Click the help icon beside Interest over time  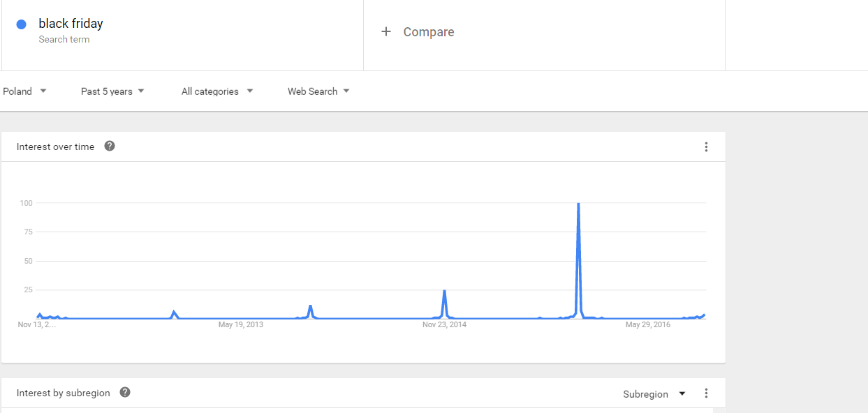pos(110,147)
